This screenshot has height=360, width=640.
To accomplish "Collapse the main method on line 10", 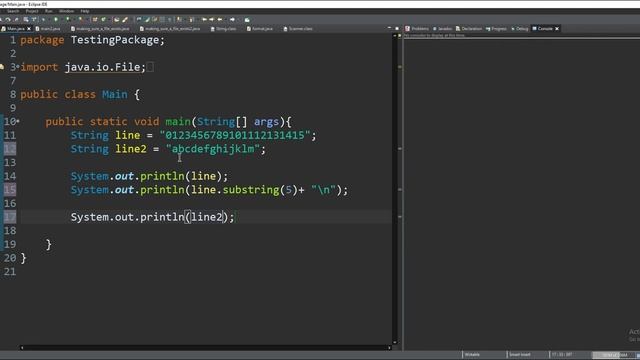I will click(x=18, y=121).
